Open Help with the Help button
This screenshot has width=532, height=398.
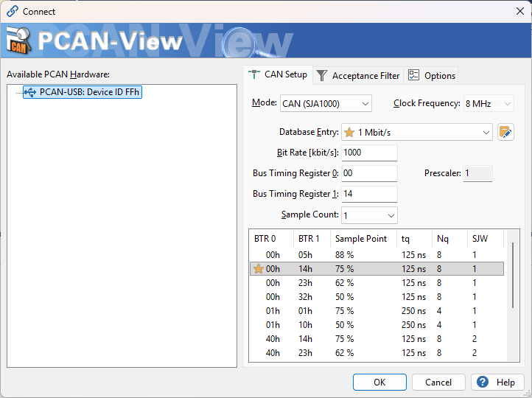click(x=497, y=383)
